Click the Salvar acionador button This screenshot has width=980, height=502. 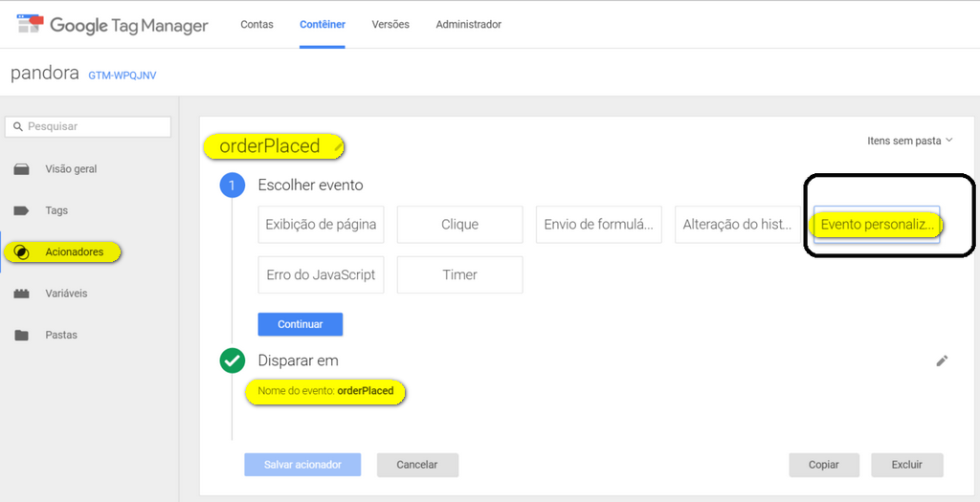click(x=302, y=465)
